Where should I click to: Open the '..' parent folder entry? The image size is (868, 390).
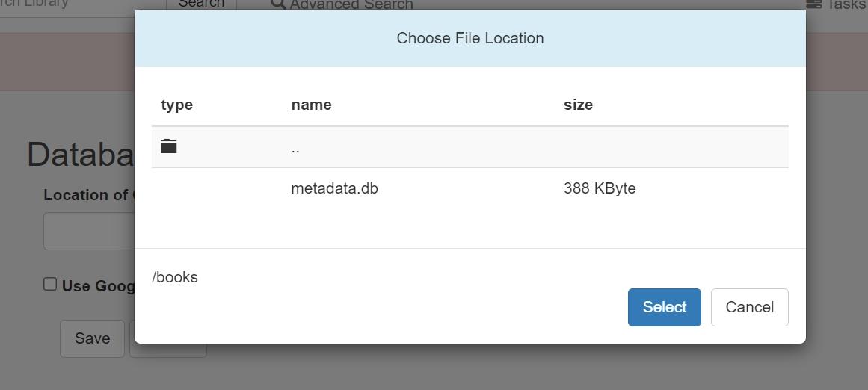pyautogui.click(x=295, y=148)
